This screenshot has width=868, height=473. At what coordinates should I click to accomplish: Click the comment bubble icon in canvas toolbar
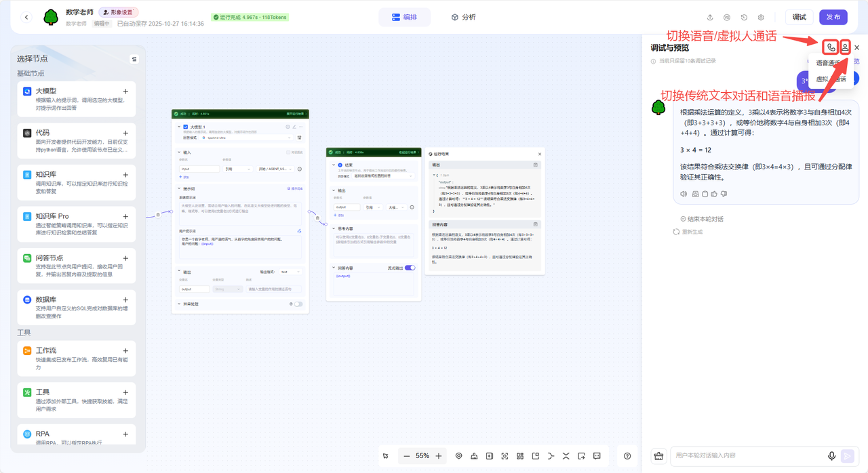[x=597, y=456]
